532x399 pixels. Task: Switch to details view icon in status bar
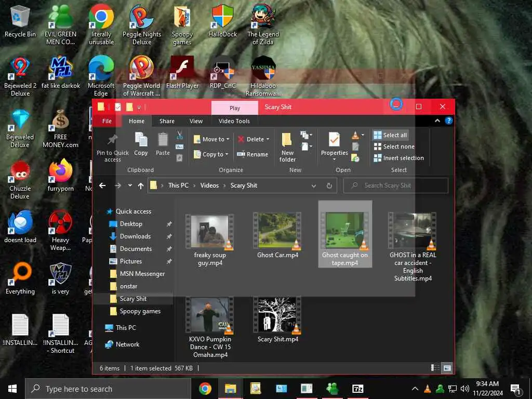(x=435, y=368)
